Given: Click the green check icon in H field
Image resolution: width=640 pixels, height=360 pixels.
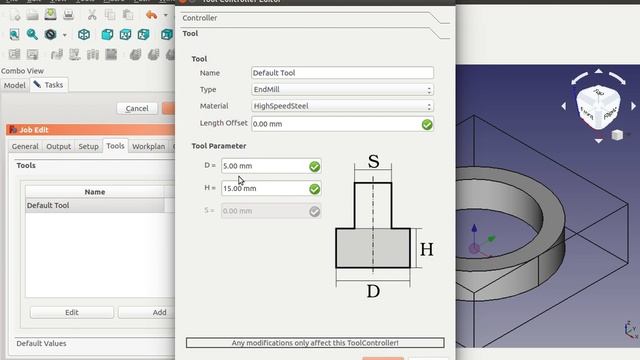Looking at the screenshot, I should pyautogui.click(x=315, y=189).
